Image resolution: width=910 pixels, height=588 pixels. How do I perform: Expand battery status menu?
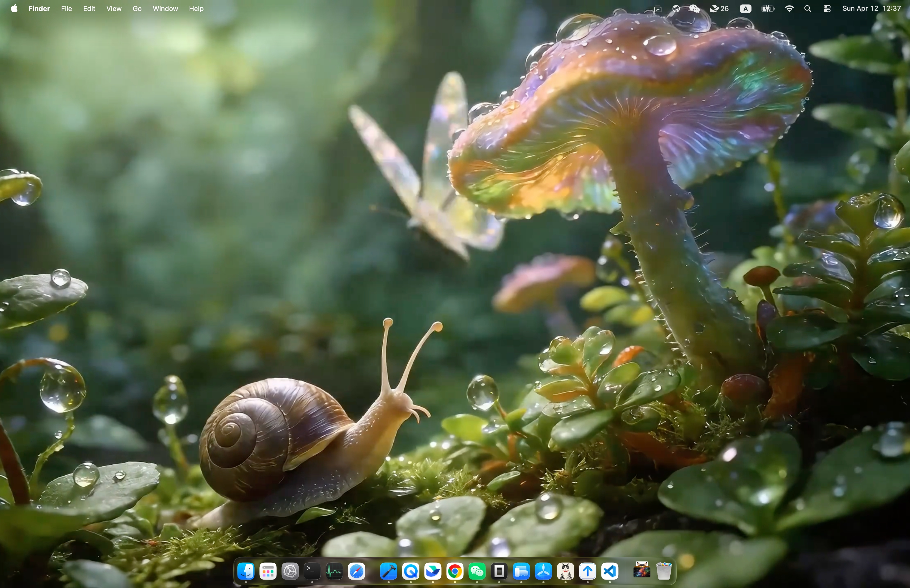768,8
